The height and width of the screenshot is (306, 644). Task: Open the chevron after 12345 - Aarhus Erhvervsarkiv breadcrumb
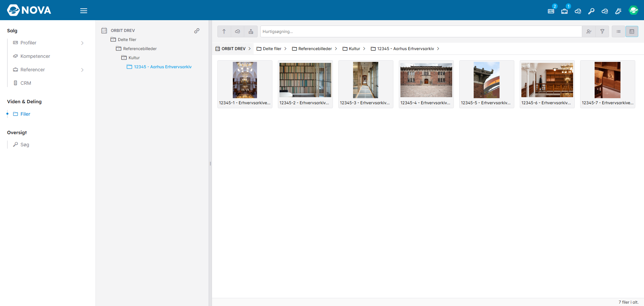pyautogui.click(x=438, y=49)
